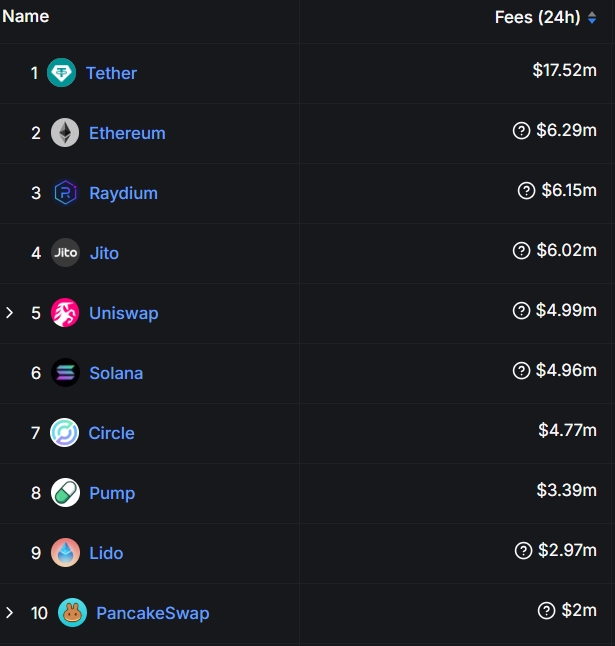Screen dimensions: 615x646
Task: Click the Raydium logo icon
Action: pyautogui.click(x=65, y=193)
